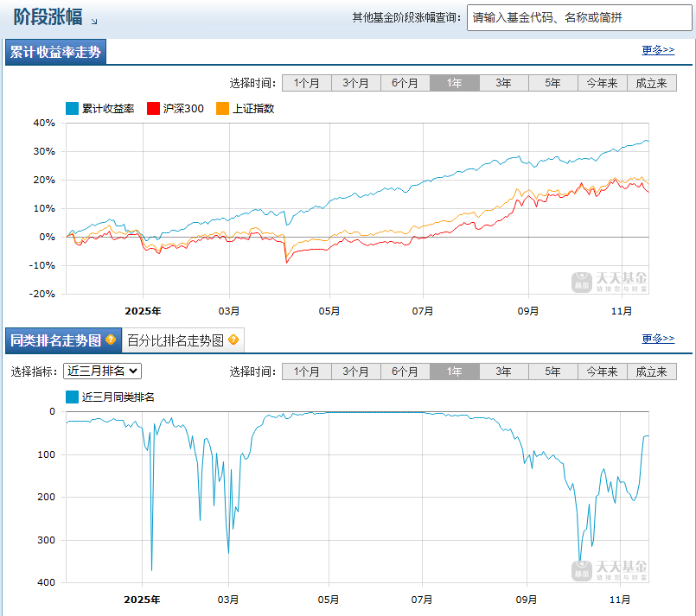Click the 上证指数 legend label
The height and width of the screenshot is (616, 696).
click(253, 109)
